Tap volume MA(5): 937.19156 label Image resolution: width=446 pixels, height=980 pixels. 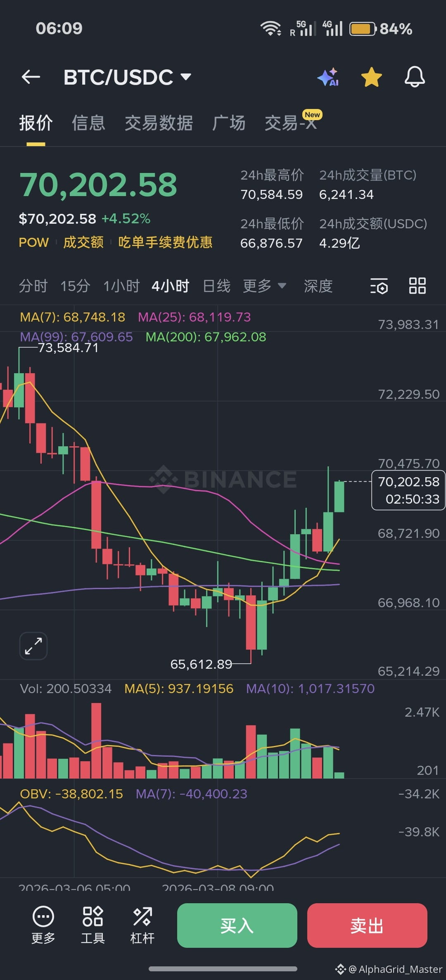pos(179,689)
